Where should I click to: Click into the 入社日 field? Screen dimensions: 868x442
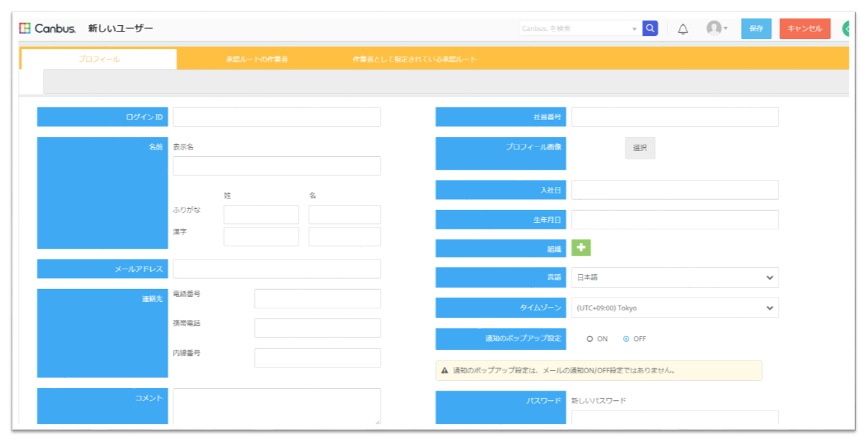tap(675, 190)
